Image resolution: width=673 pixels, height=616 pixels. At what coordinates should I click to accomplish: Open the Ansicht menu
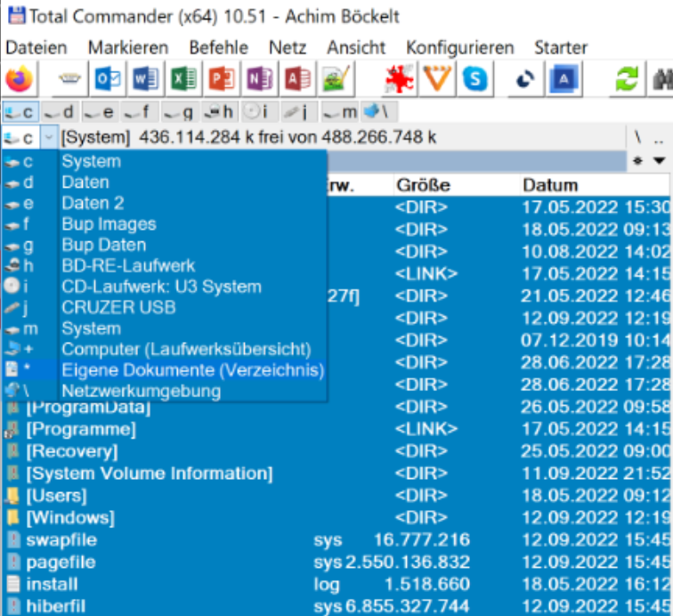(x=356, y=48)
